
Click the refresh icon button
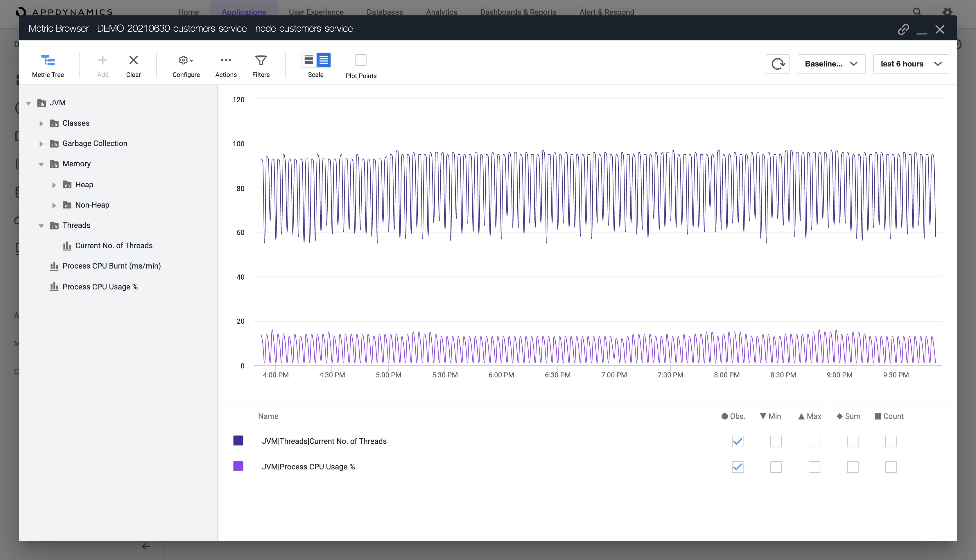(777, 64)
